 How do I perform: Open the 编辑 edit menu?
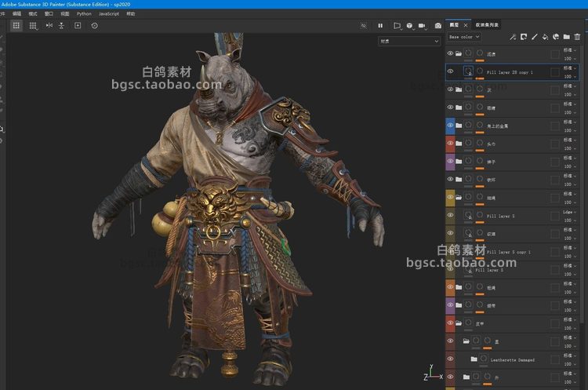(17, 13)
